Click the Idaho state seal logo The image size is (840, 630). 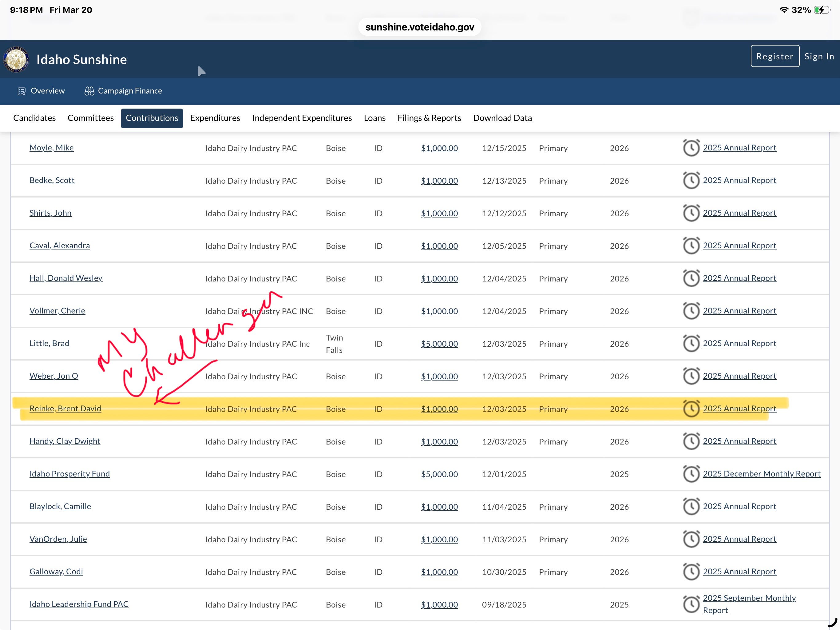point(16,59)
